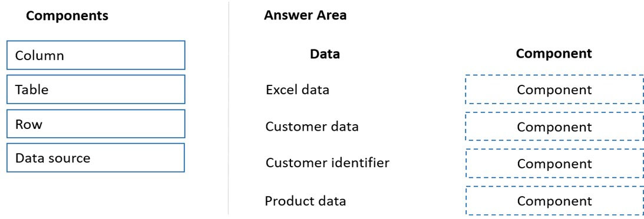This screenshot has width=644, height=219.
Task: Click the Customer data label
Action: (x=312, y=127)
